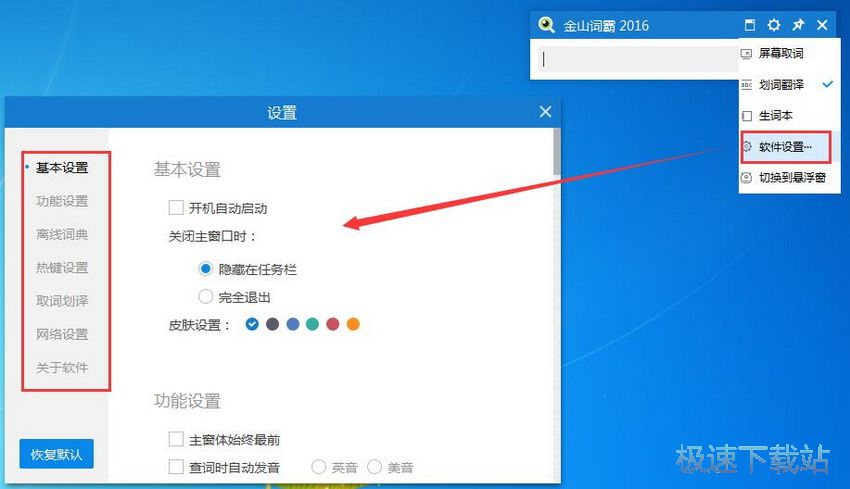Click the 关闭主窗口时： label
Viewport: 850px width, 489px height.
[212, 236]
